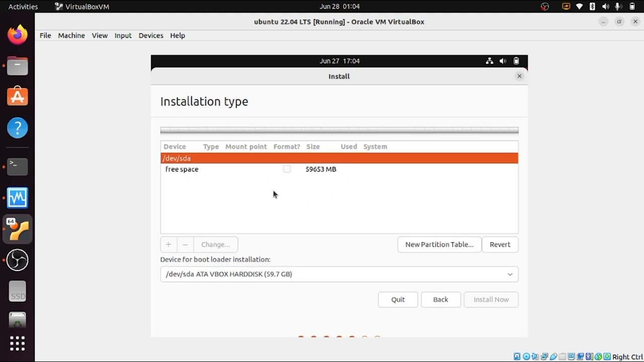
Task: Click the disk partition usage bar
Action: [x=339, y=131]
